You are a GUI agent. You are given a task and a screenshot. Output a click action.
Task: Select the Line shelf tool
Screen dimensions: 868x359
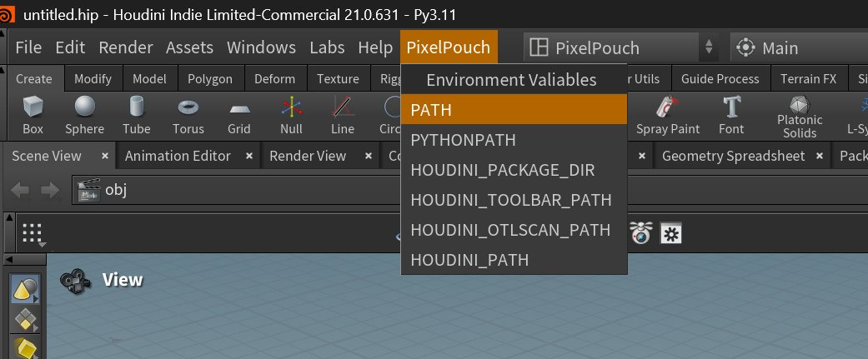[343, 115]
